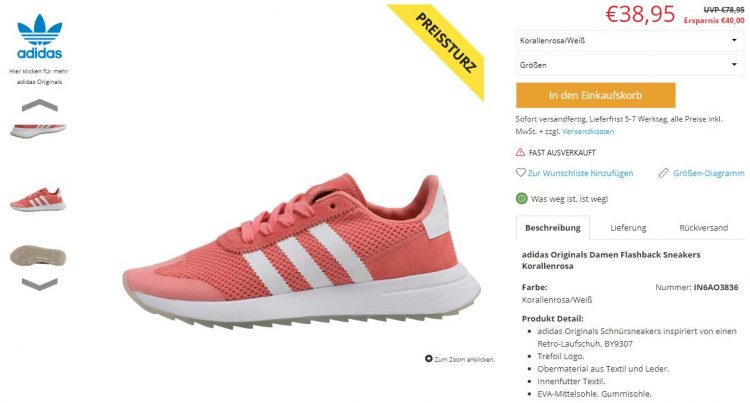750x403 pixels.
Task: Select the side view shoe thumbnail
Action: (38, 199)
